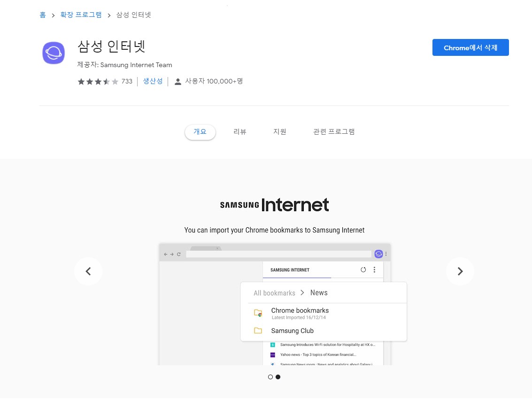Go to the previous slide with the left arrow
The height and width of the screenshot is (399, 532).
tap(88, 271)
